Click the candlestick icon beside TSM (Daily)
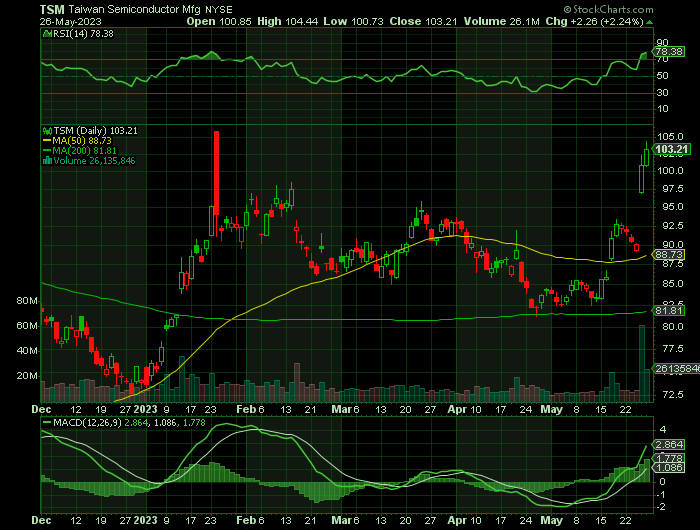 coord(47,131)
